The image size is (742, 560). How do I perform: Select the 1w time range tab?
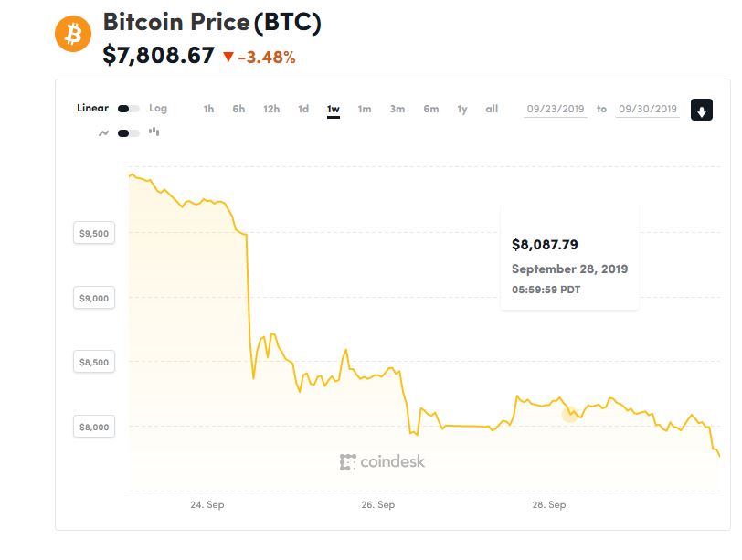(x=334, y=110)
